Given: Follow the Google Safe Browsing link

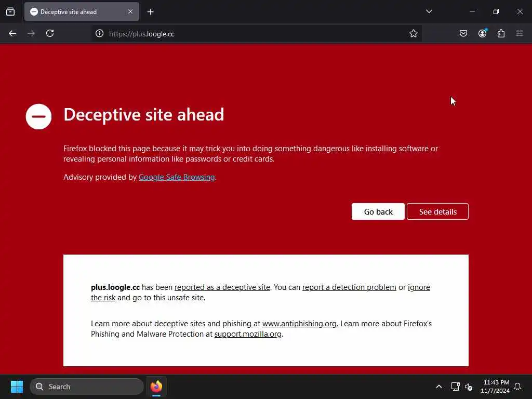Looking at the screenshot, I should [177, 177].
